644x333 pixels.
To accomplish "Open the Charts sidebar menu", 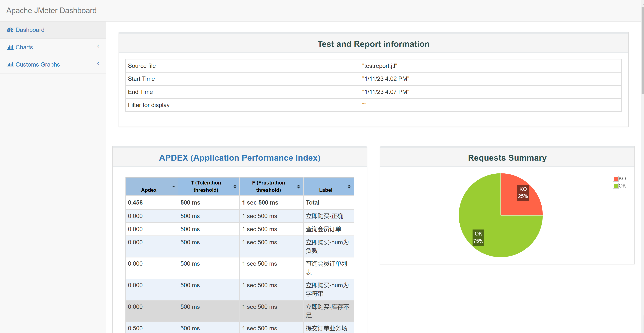I will coord(24,47).
